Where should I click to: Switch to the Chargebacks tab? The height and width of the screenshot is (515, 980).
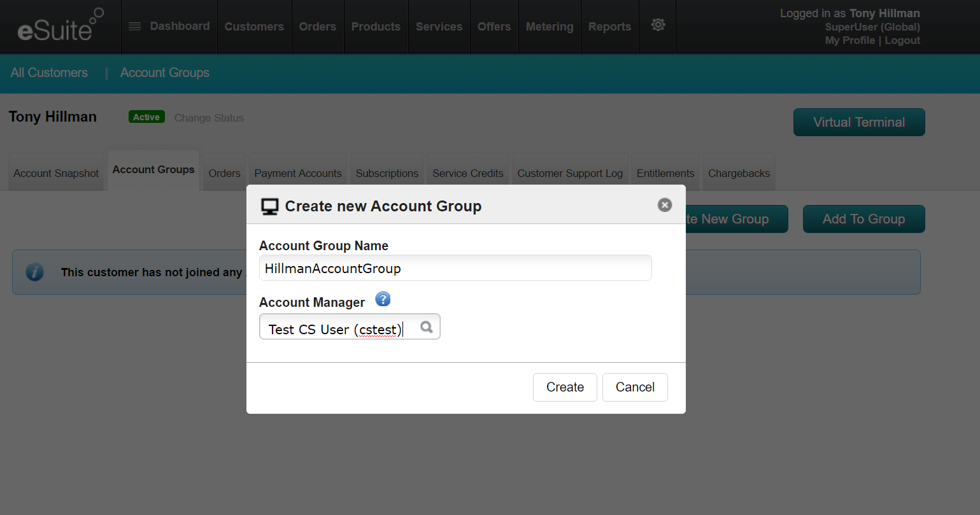[739, 173]
